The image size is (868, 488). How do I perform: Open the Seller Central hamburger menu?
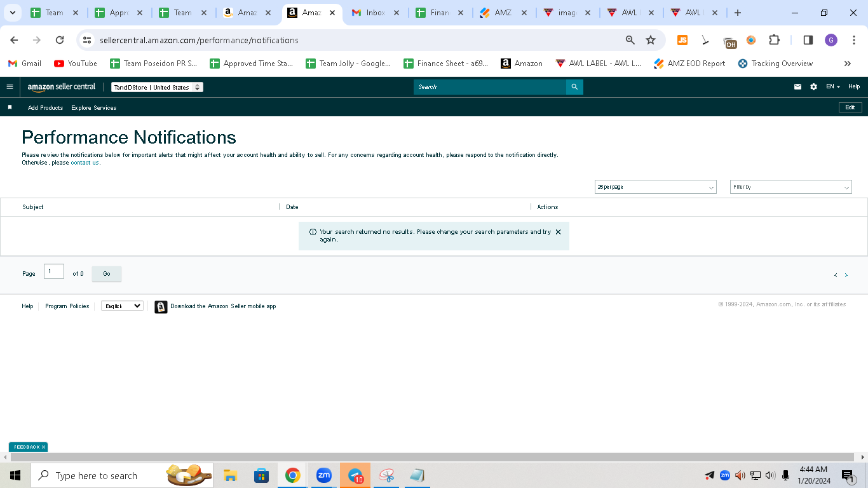(x=10, y=87)
